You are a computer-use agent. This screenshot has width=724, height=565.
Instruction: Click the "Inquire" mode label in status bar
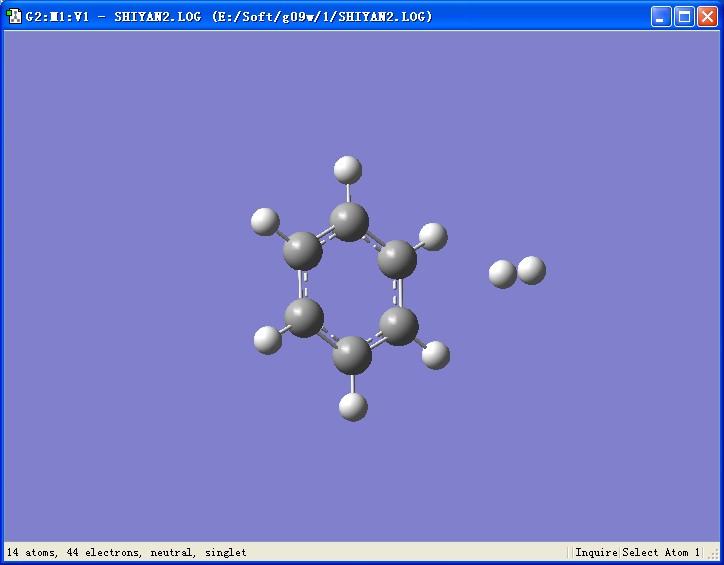[596, 552]
